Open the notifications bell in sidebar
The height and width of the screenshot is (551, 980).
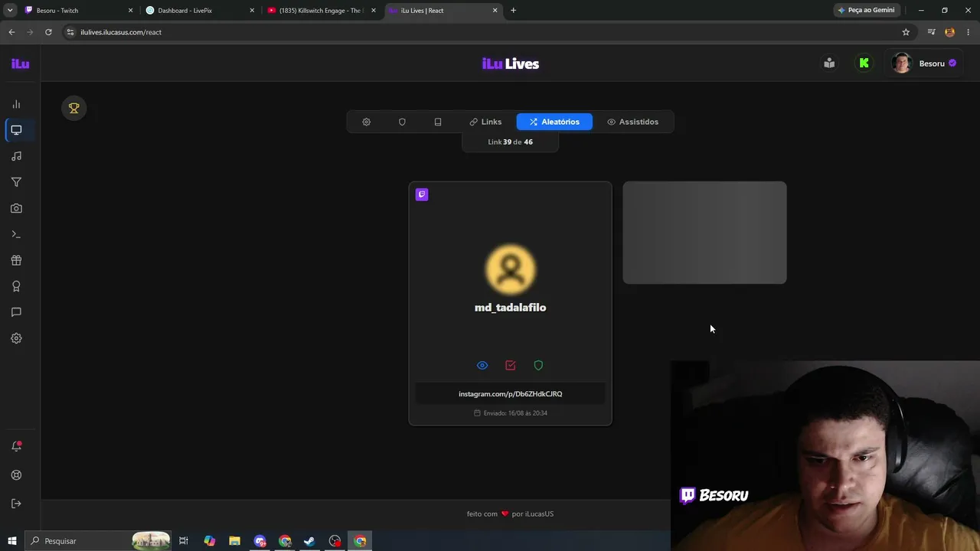coord(16,446)
